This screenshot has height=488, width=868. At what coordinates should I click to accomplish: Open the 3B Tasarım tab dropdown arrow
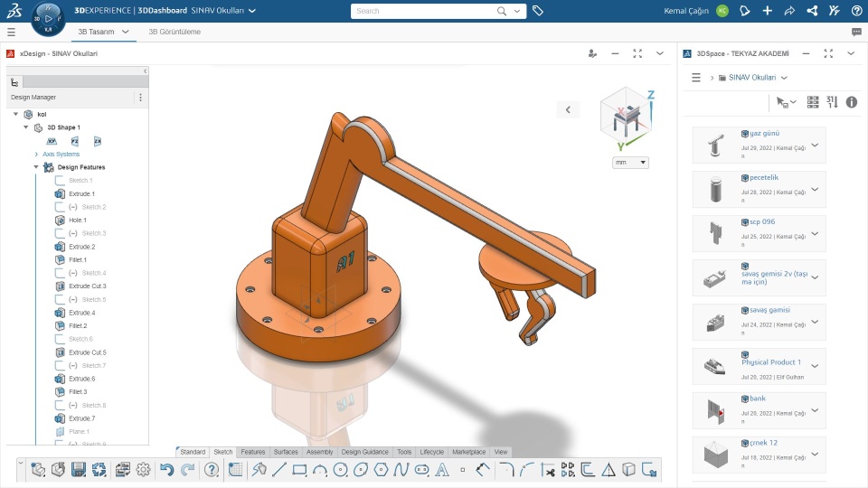pos(125,32)
